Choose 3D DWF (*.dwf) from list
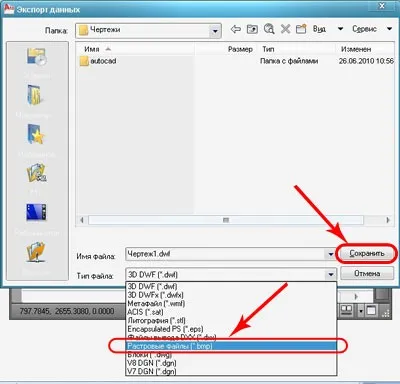This screenshot has height=384, width=400. coord(231,286)
